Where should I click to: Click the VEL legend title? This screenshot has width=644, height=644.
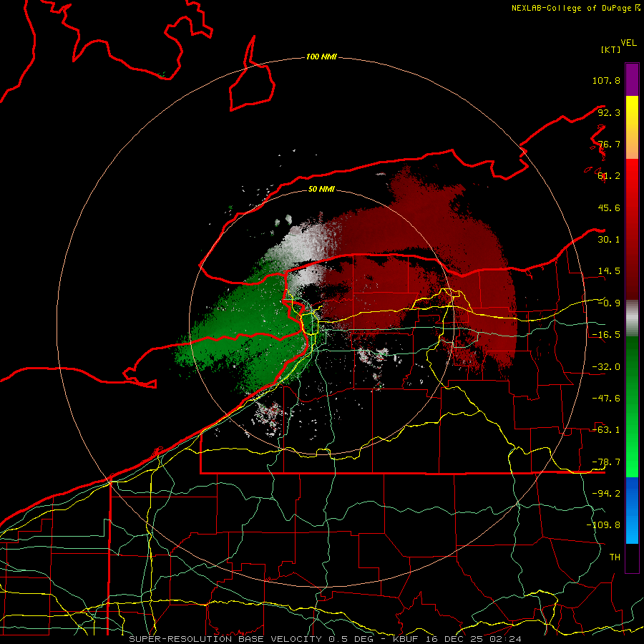tap(628, 43)
